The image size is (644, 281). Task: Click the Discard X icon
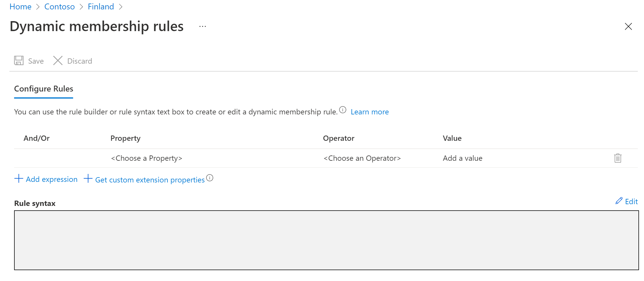[58, 61]
